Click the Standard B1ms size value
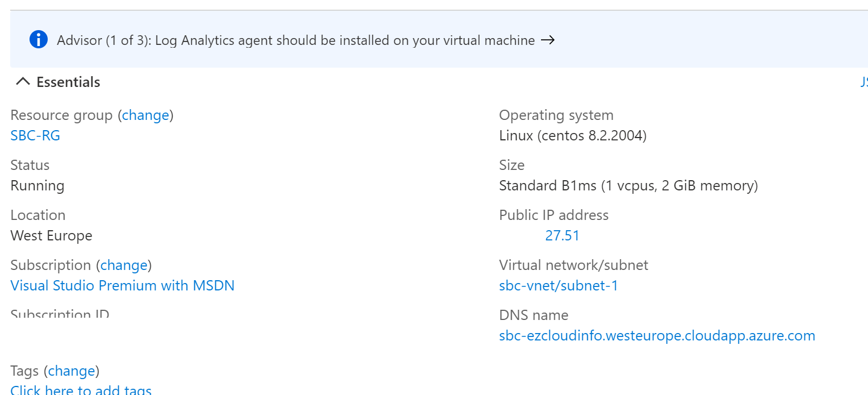 tap(628, 186)
